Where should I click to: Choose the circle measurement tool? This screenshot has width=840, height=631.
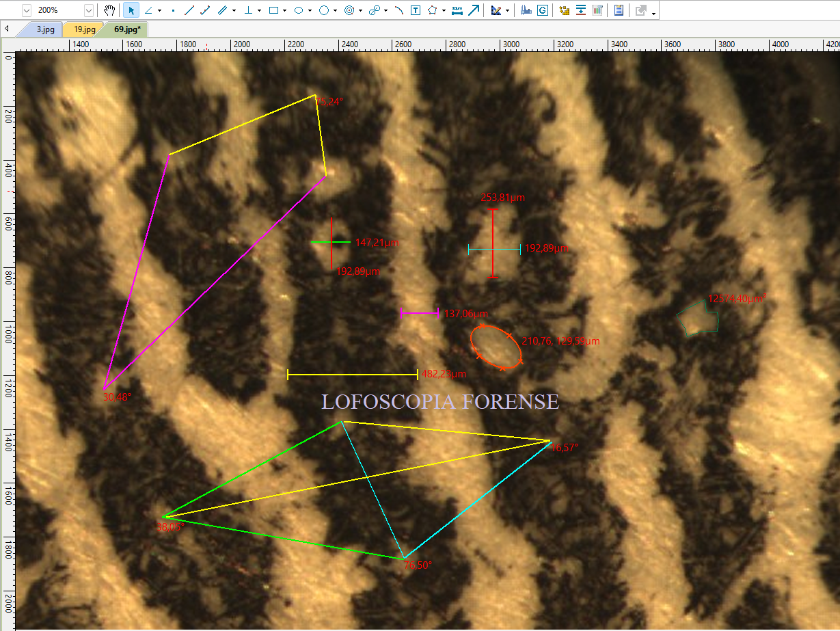click(324, 10)
